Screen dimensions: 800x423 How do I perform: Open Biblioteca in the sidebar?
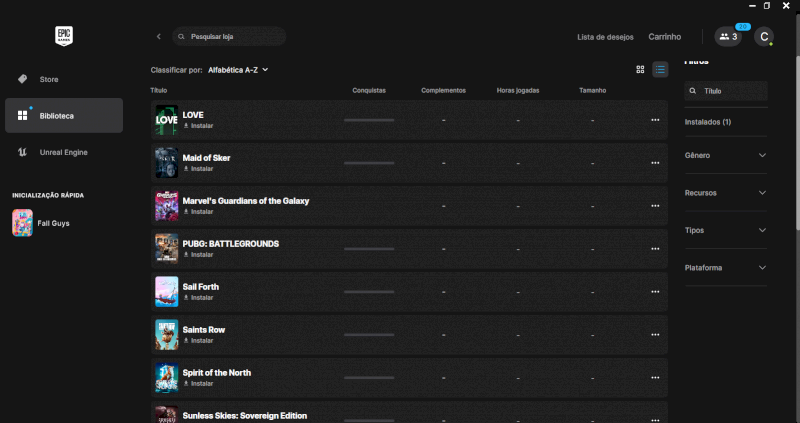coord(64,116)
